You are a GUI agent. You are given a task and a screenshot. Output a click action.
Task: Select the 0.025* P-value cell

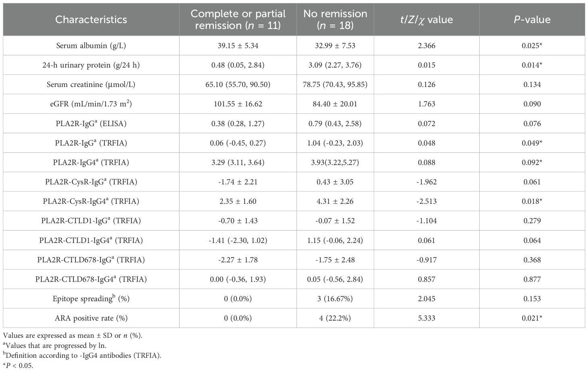532,46
